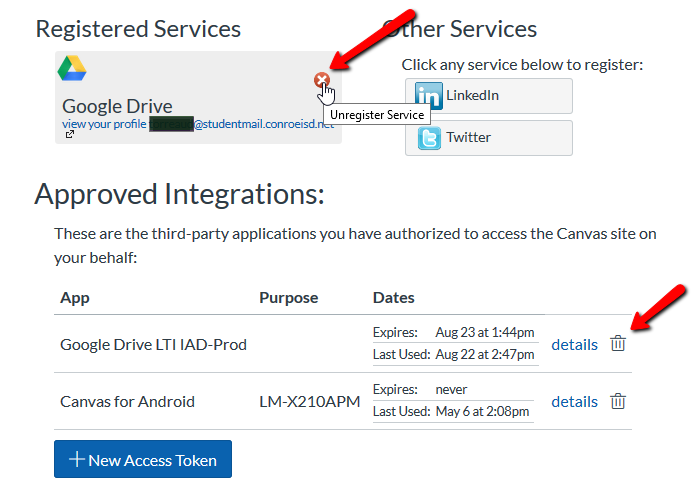Register the Twitter service by its label

click(x=468, y=137)
